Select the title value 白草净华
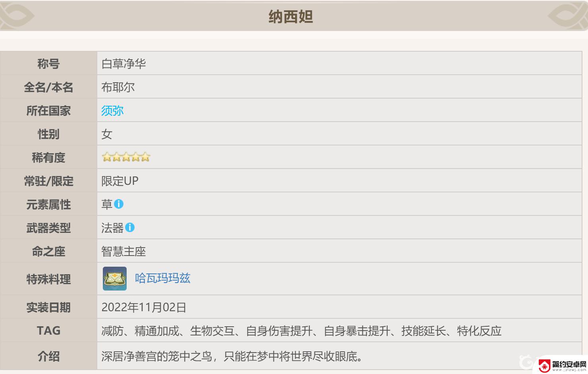The image size is (588, 374). [x=124, y=64]
